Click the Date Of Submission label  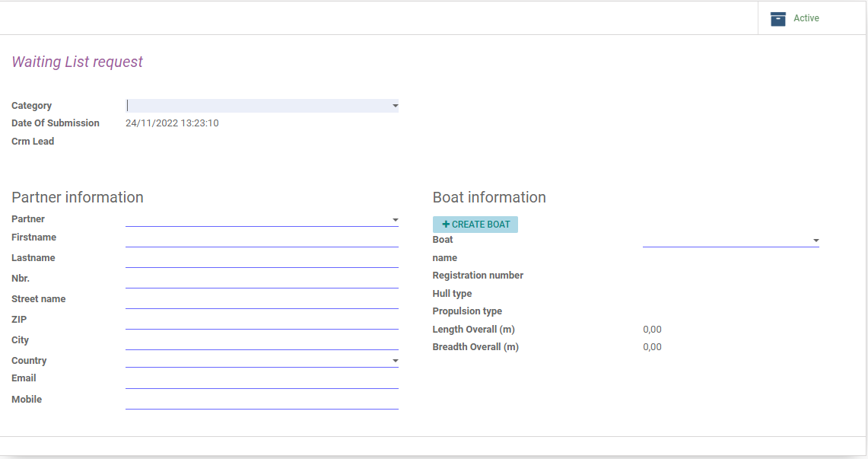[x=56, y=123]
